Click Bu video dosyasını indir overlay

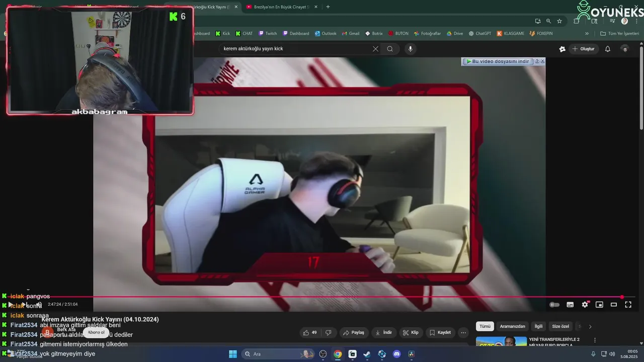pos(497,61)
